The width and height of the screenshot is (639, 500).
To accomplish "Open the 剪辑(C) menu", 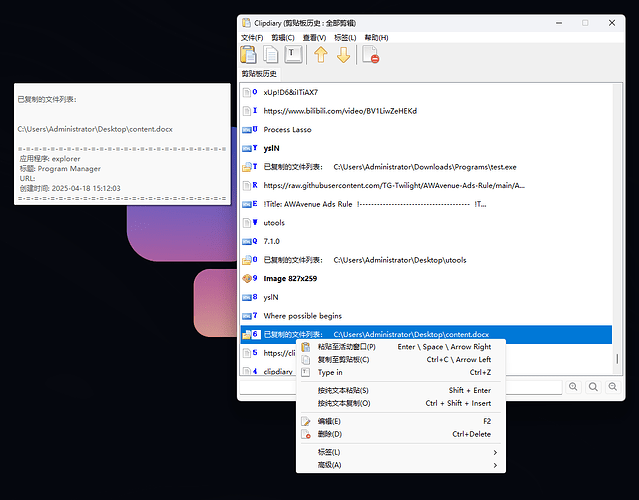I will (283, 37).
